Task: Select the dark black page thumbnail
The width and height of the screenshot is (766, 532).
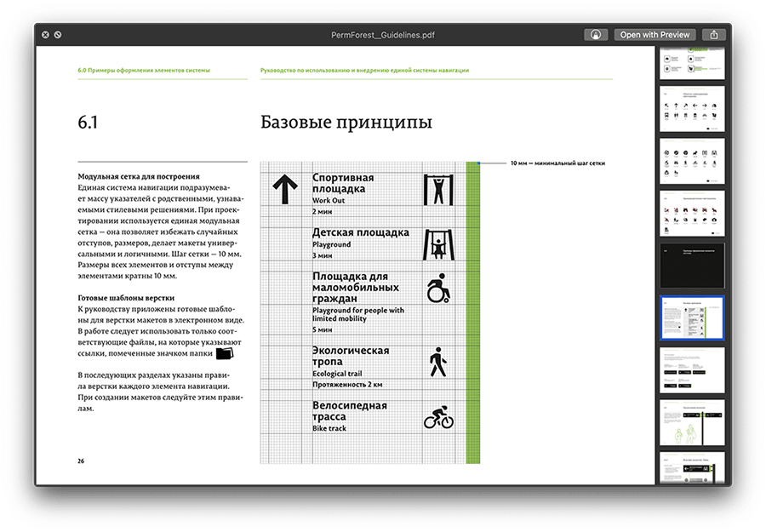Action: tap(692, 265)
